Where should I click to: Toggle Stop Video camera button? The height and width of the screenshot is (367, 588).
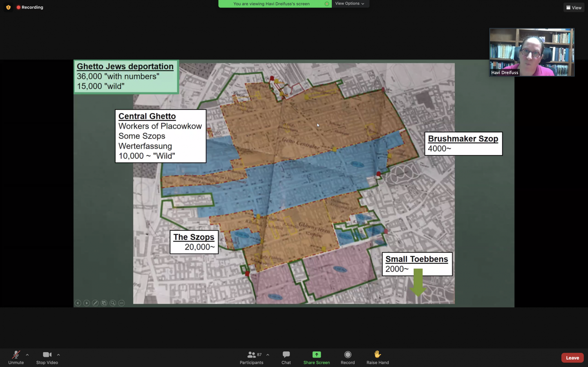pyautogui.click(x=47, y=357)
